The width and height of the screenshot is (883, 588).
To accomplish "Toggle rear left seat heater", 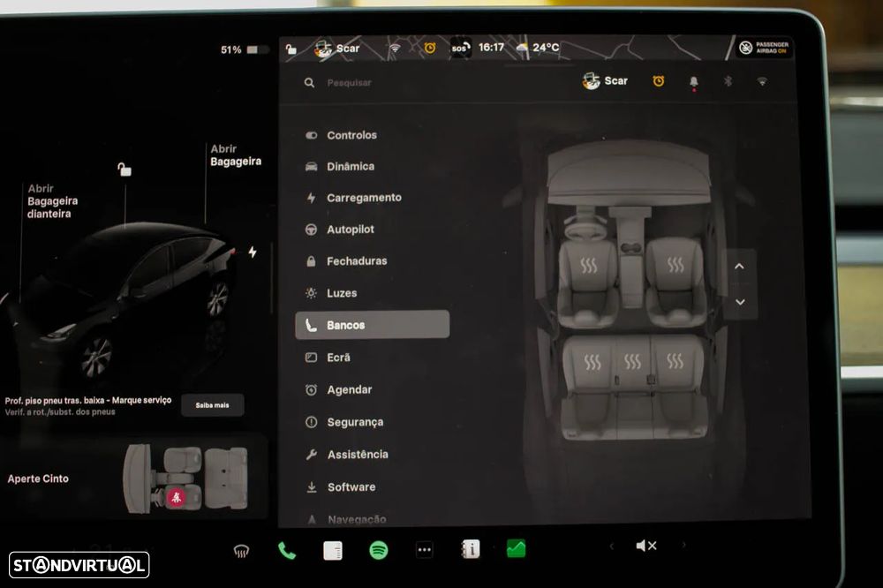I will click(x=592, y=362).
